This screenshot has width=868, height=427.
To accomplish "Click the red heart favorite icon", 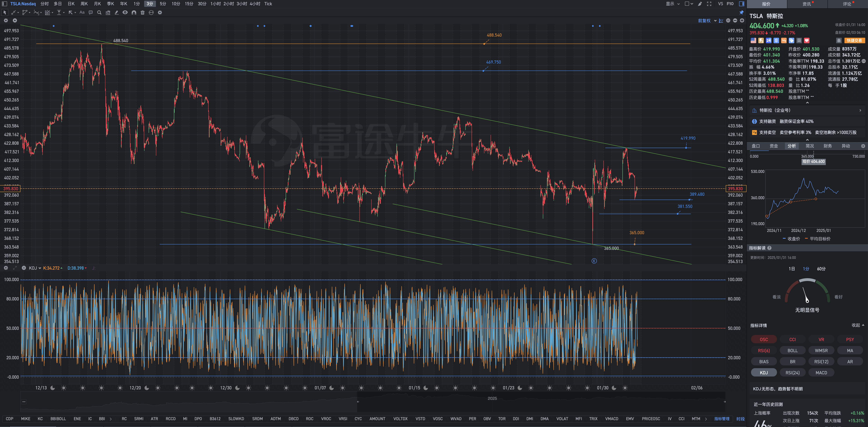I will (807, 40).
